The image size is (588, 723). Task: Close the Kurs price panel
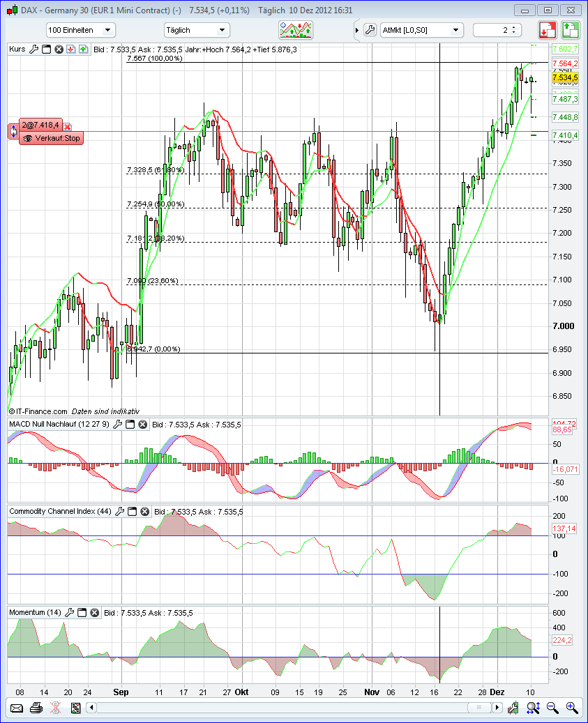[59, 50]
